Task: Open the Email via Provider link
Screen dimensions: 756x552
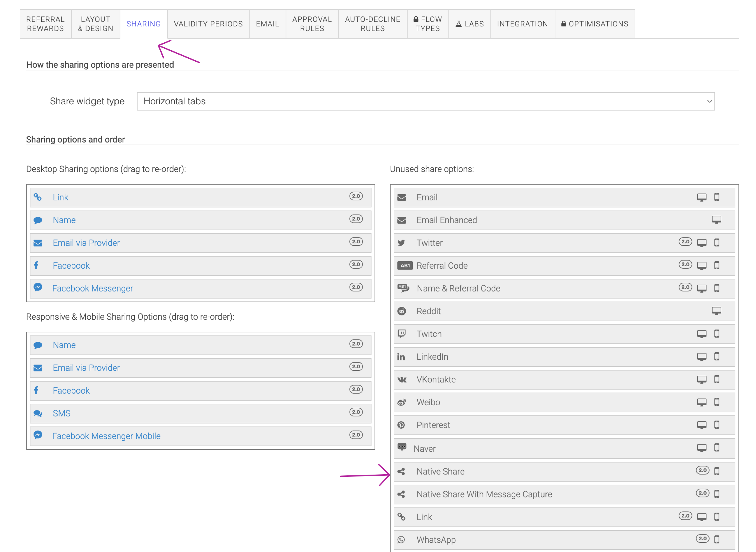Action: 86,243
